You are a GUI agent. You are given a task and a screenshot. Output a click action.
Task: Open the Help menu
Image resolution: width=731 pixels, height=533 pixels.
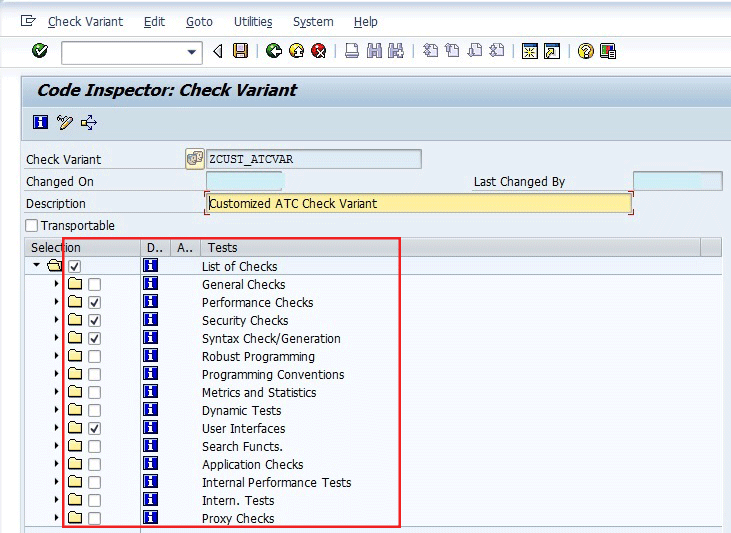tap(366, 21)
